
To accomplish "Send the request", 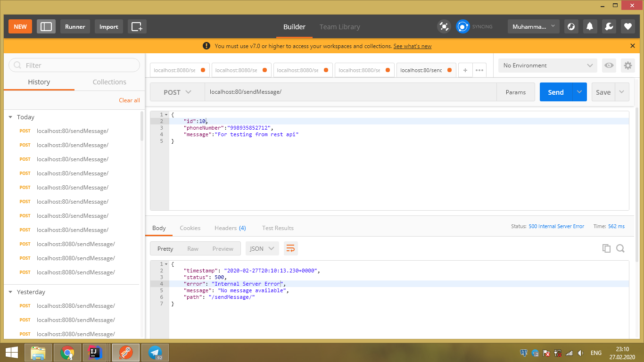I will click(x=556, y=92).
